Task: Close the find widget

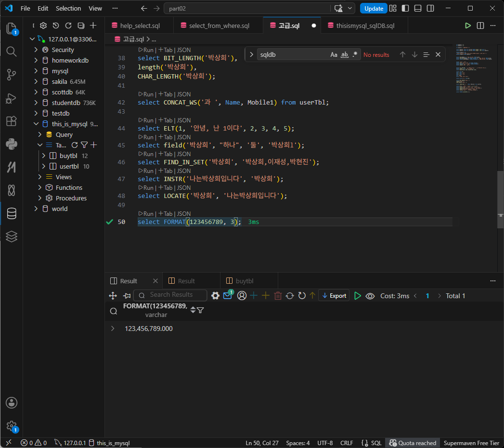Action: tap(438, 54)
